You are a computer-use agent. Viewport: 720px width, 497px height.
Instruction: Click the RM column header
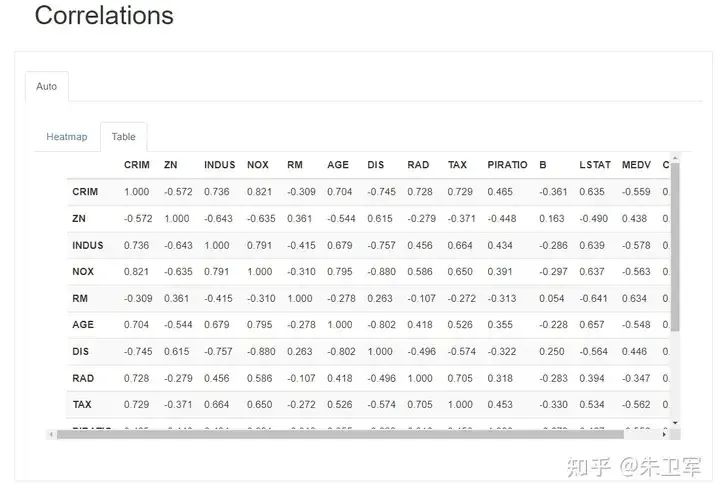[x=295, y=165]
